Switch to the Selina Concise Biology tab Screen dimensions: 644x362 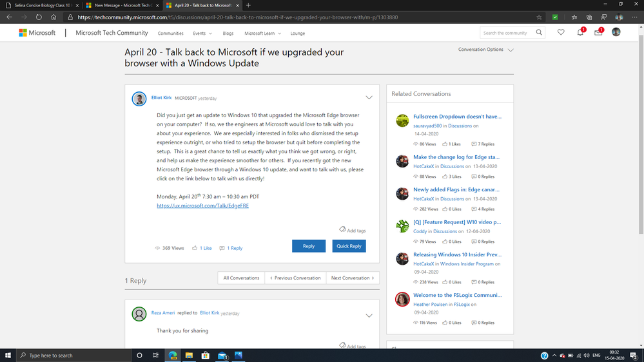coord(41,5)
